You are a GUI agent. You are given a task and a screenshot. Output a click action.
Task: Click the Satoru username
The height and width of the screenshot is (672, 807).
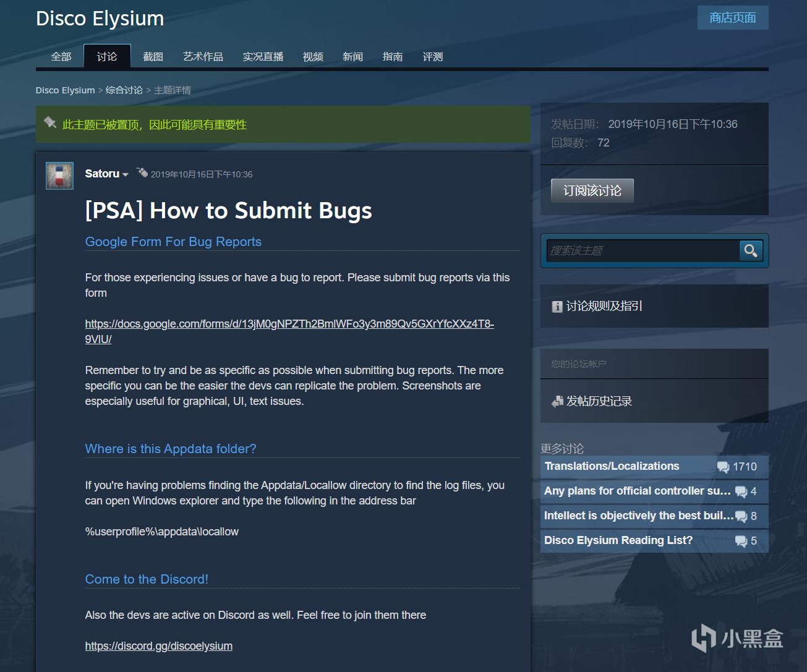pyautogui.click(x=102, y=174)
